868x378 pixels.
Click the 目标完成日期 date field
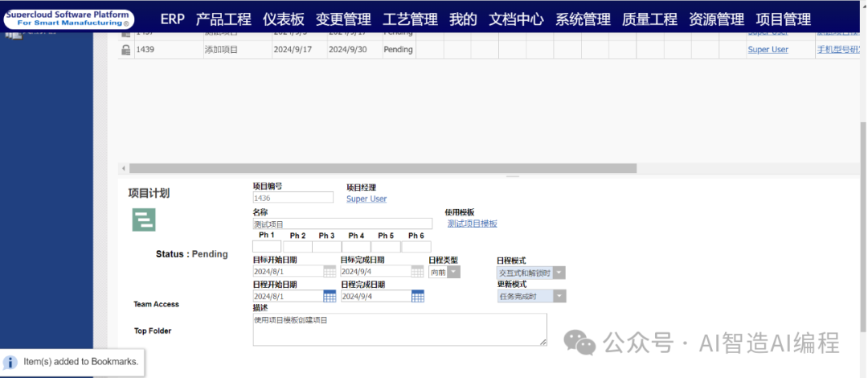click(x=376, y=272)
